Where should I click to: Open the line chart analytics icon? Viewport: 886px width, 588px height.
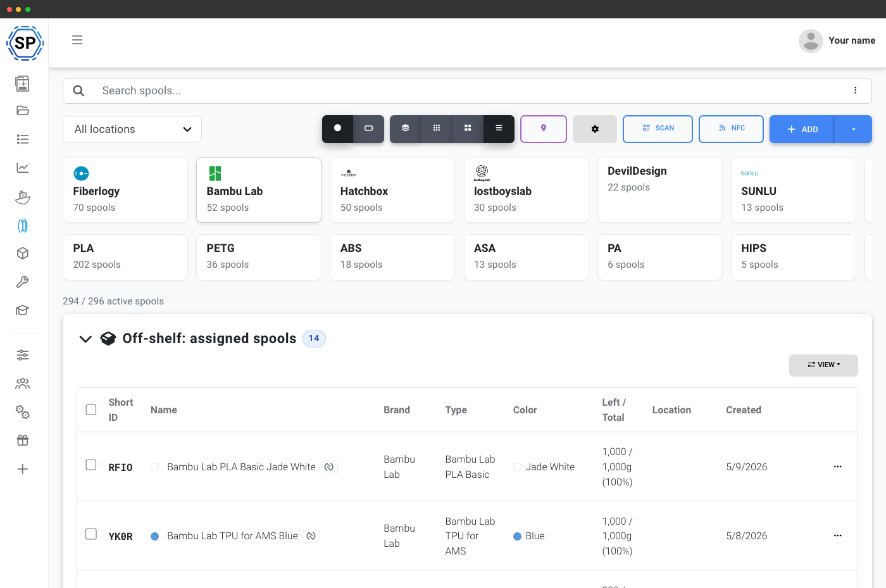23,168
